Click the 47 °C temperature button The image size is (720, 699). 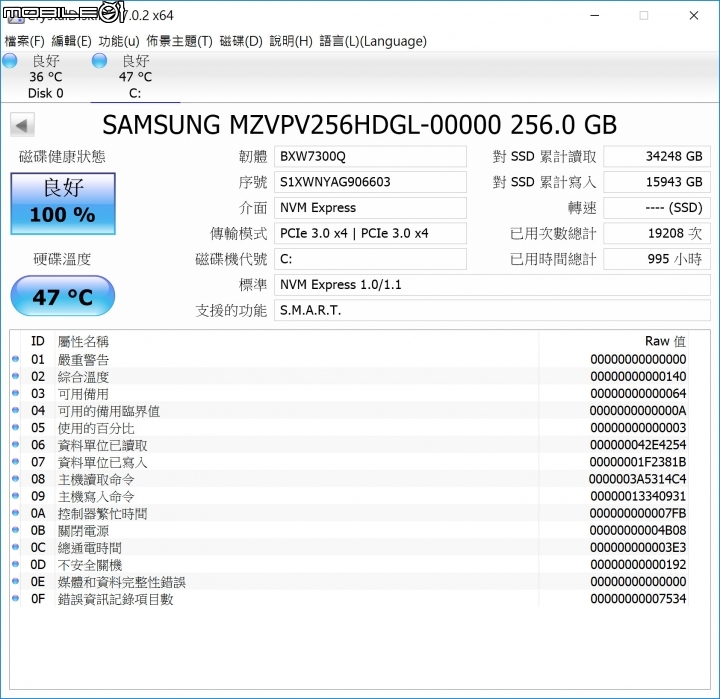tap(62, 296)
